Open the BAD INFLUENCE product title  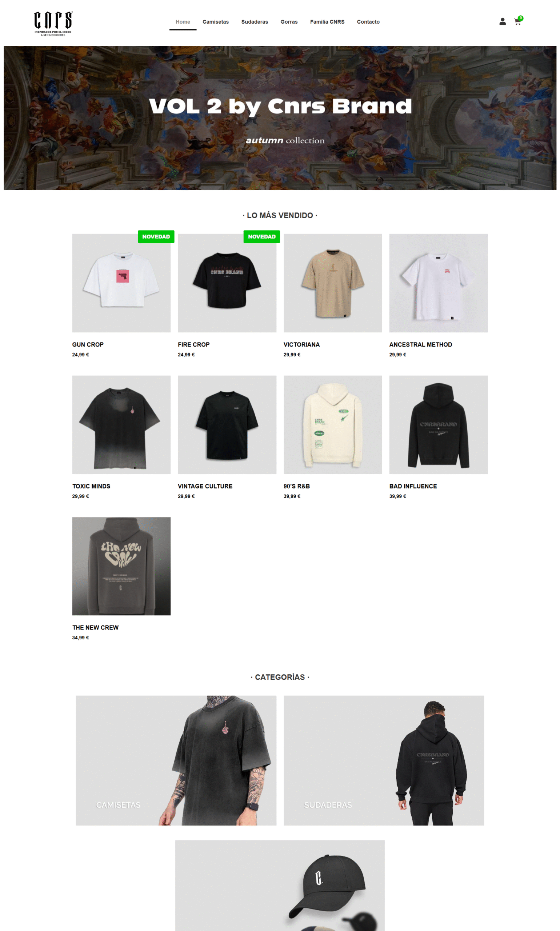click(x=413, y=486)
